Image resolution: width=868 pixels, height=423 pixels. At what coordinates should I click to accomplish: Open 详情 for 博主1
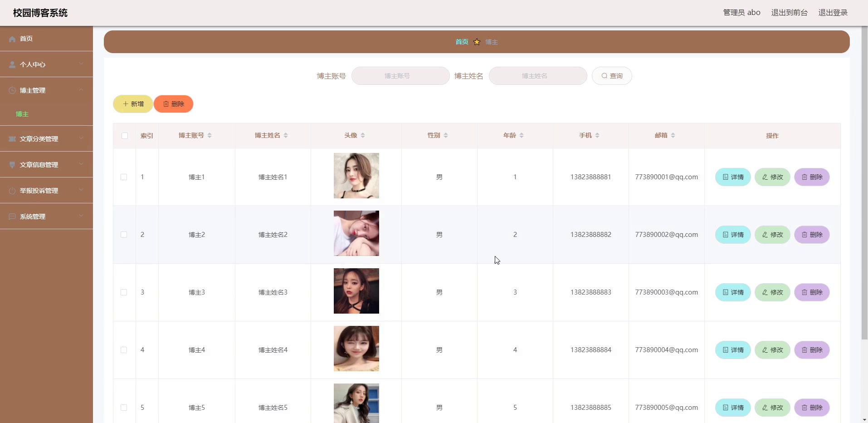click(733, 177)
